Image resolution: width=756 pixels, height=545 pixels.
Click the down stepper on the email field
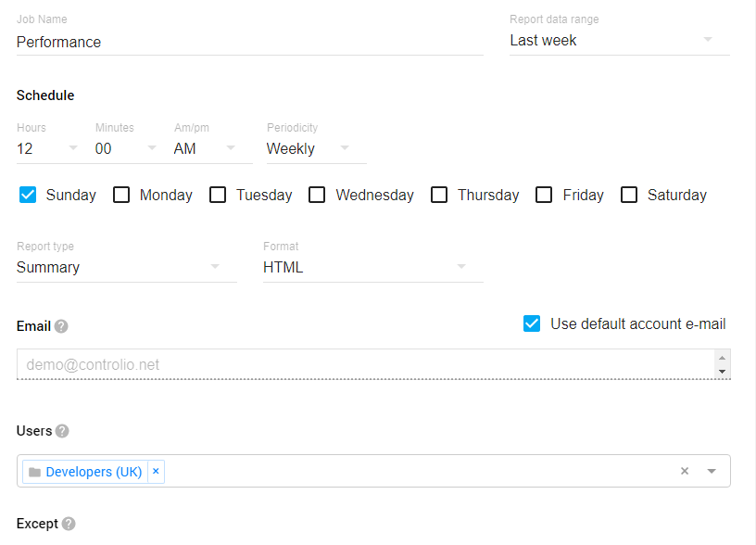(x=721, y=372)
